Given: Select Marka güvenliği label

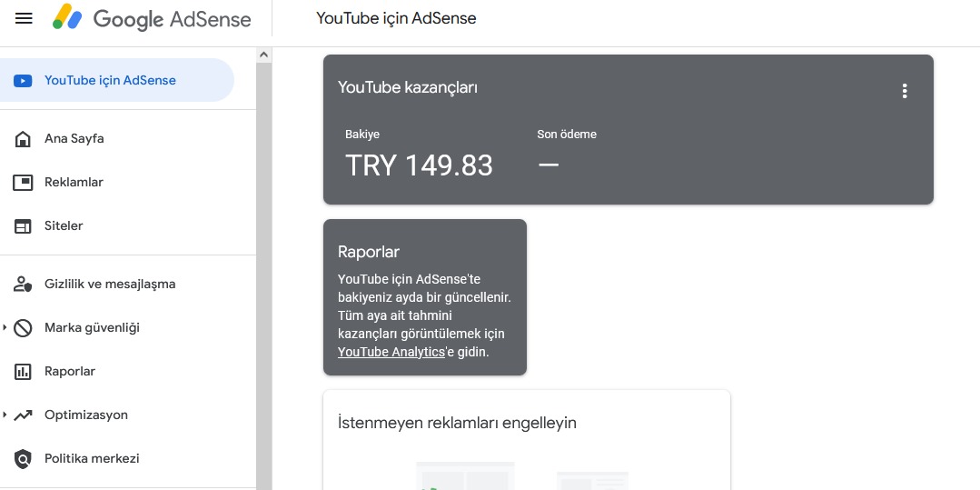Looking at the screenshot, I should [x=92, y=328].
